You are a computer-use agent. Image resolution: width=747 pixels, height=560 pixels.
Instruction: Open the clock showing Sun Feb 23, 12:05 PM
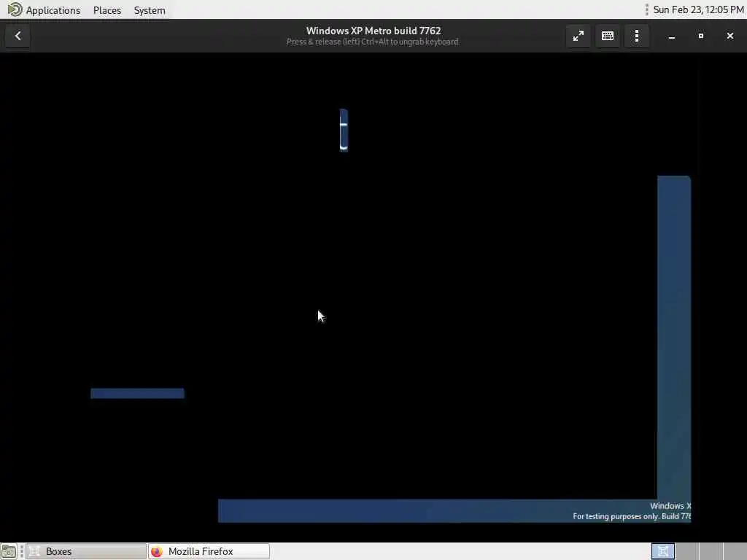[x=698, y=9]
